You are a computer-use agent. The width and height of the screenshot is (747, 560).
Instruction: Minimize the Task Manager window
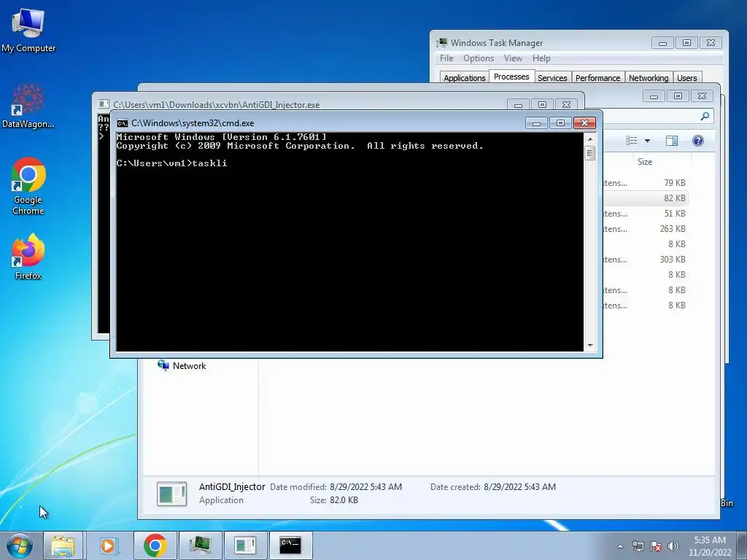coord(662,43)
